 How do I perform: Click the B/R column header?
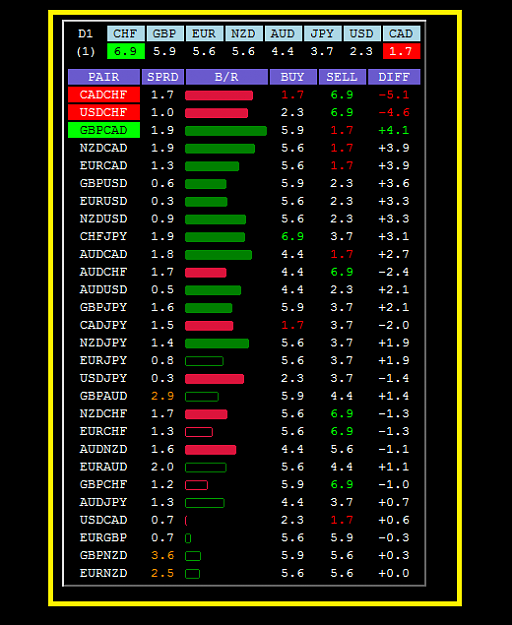tap(226, 77)
